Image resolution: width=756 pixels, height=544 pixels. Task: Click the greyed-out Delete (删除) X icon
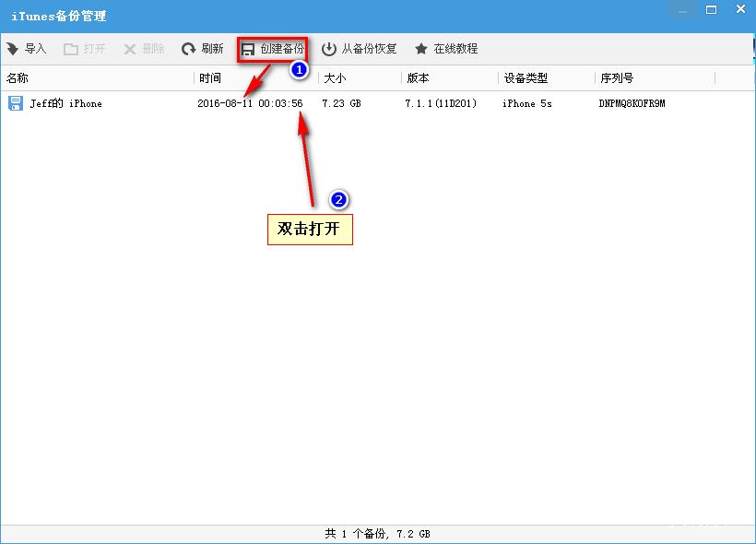(130, 49)
